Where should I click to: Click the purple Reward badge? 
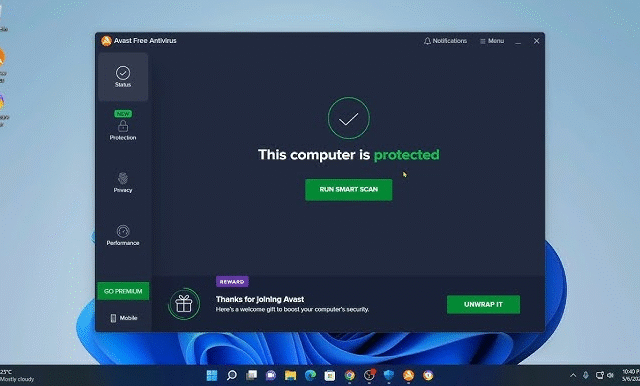(x=232, y=282)
